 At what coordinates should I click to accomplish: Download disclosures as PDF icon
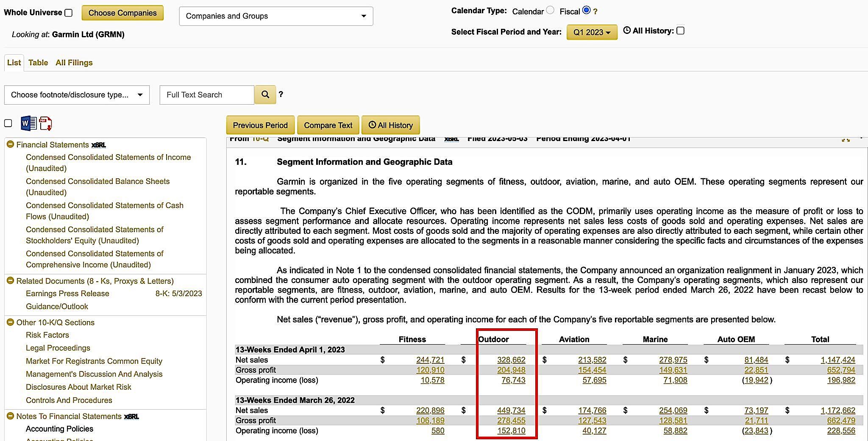pyautogui.click(x=45, y=123)
